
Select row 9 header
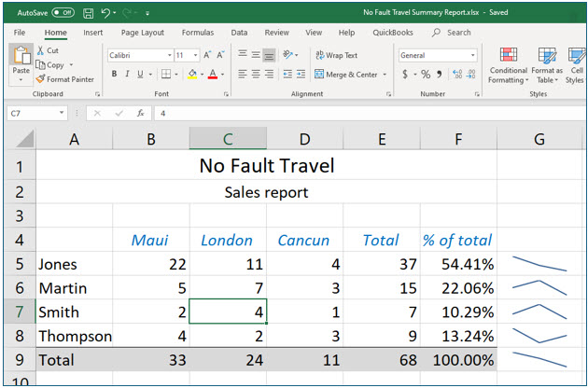pyautogui.click(x=20, y=359)
